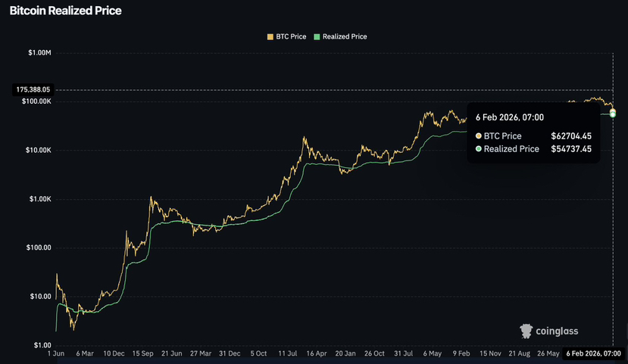Click the green Realized Price legend swatch
Screen dimensions: 628x364
pos(317,37)
